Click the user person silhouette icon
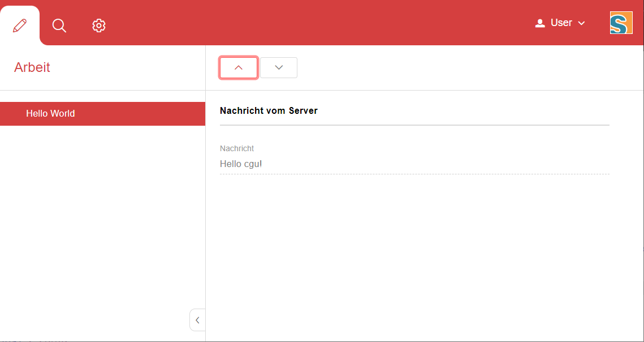 (540, 23)
